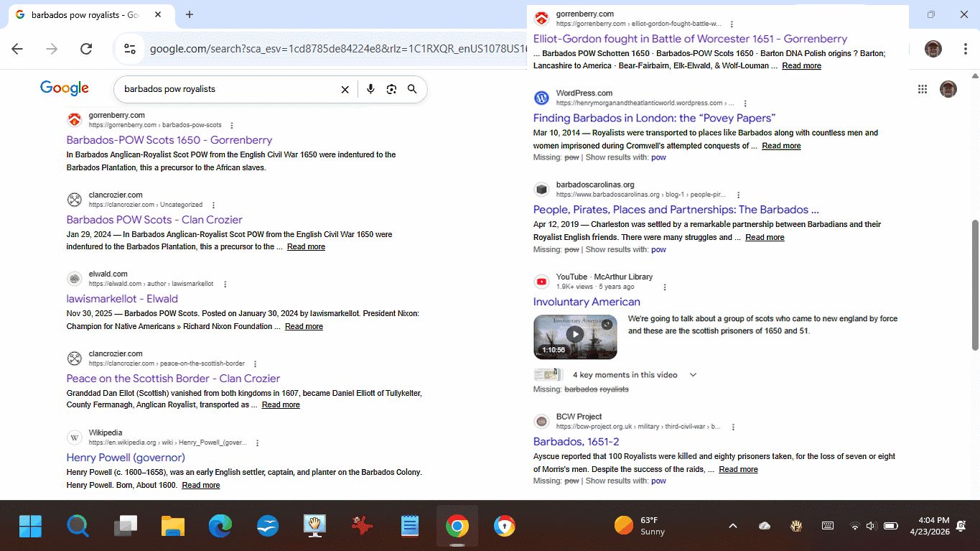The image size is (980, 551).
Task: Expand the 4 key moments in this video
Action: coord(693,375)
